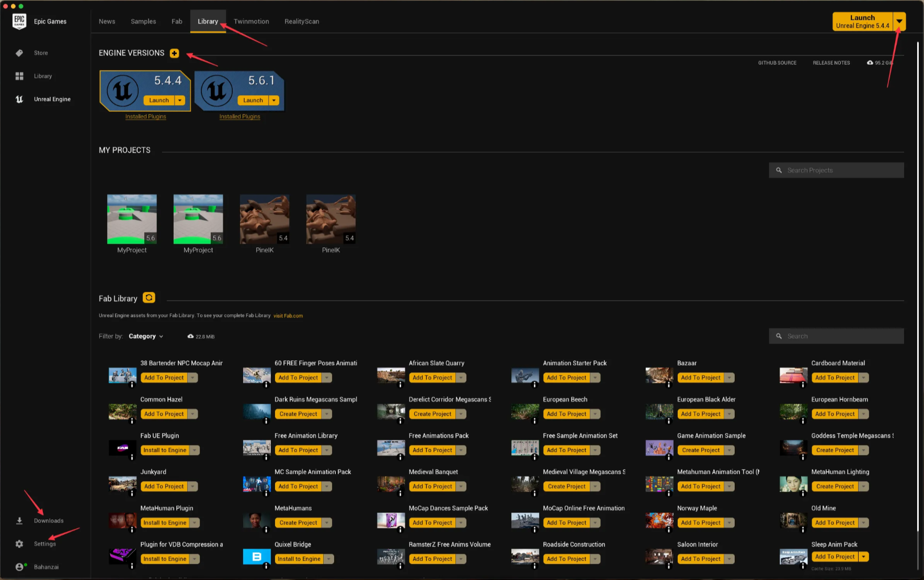Viewport: 924px width, 580px height.
Task: Open dropdown arrow beside Sleep Anim Pack button
Action: pyautogui.click(x=864, y=557)
